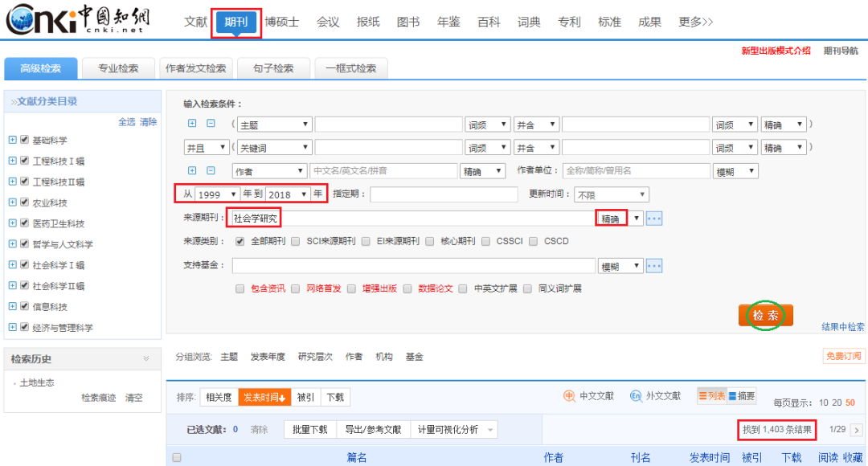
Task: Switch results to 列表 list view
Action: pyautogui.click(x=711, y=394)
